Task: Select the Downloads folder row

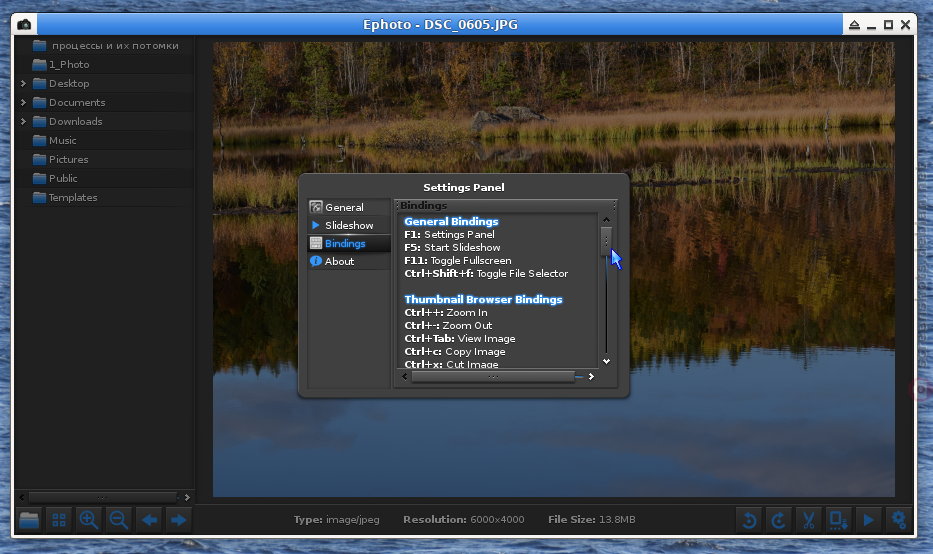Action: [104, 121]
